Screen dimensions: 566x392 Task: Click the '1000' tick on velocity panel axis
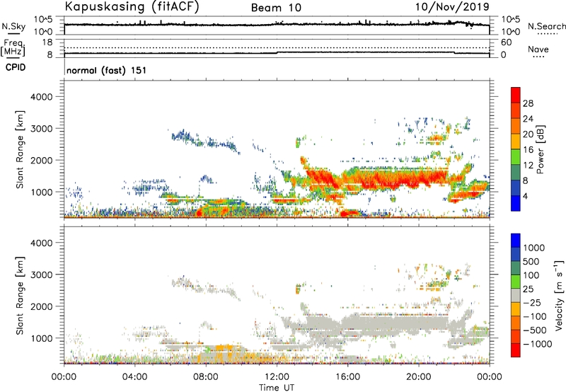coord(42,338)
